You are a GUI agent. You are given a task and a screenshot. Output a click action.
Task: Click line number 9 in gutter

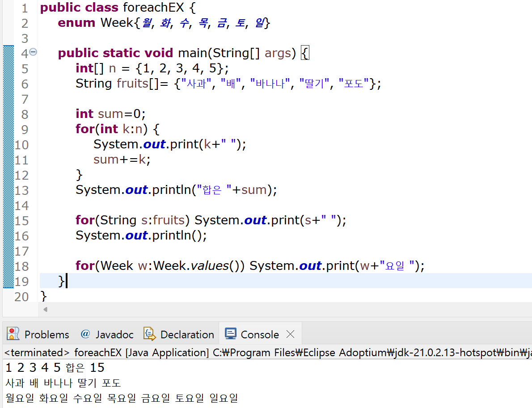pyautogui.click(x=25, y=129)
